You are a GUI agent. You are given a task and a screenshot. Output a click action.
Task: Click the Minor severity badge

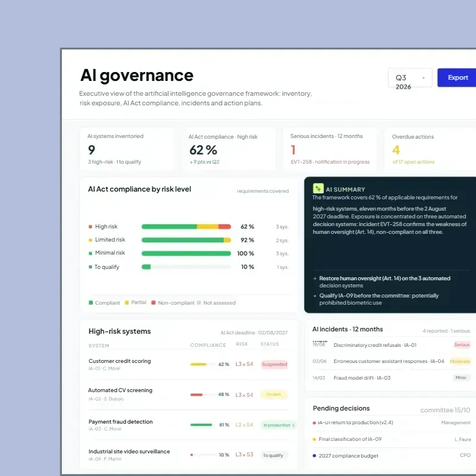pos(461,378)
